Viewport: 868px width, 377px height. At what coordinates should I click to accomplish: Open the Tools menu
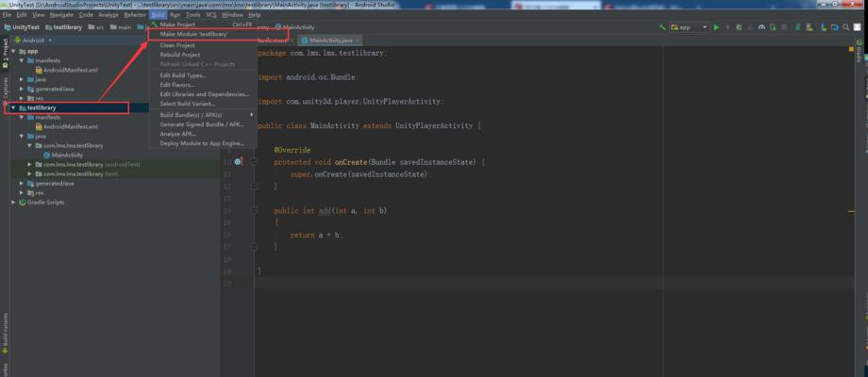coord(193,15)
